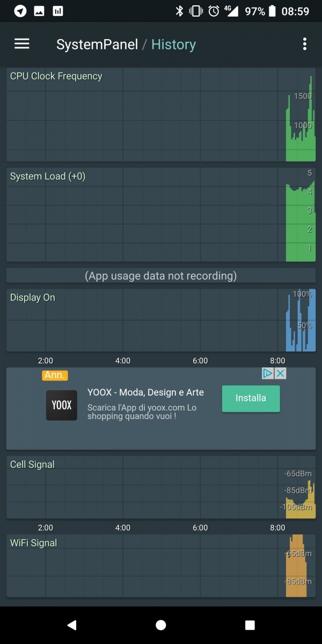Select the SystemPanel title text
The height and width of the screenshot is (644, 322).
(97, 45)
